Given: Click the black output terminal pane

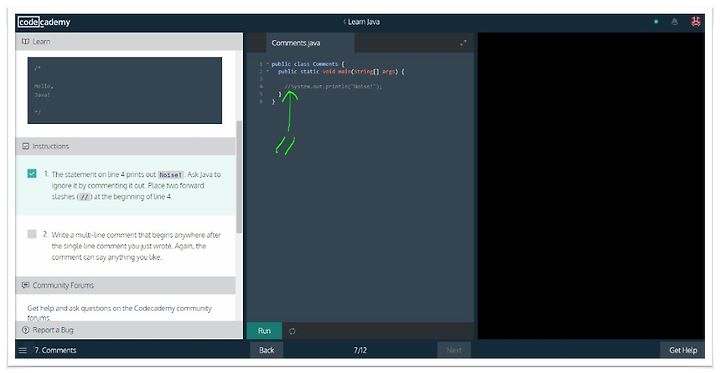Looking at the screenshot, I should (x=591, y=186).
